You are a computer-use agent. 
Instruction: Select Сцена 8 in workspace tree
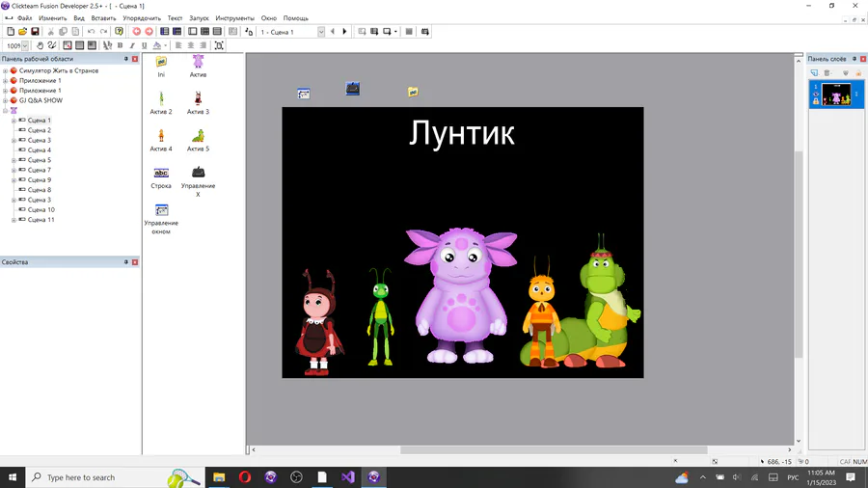40,190
